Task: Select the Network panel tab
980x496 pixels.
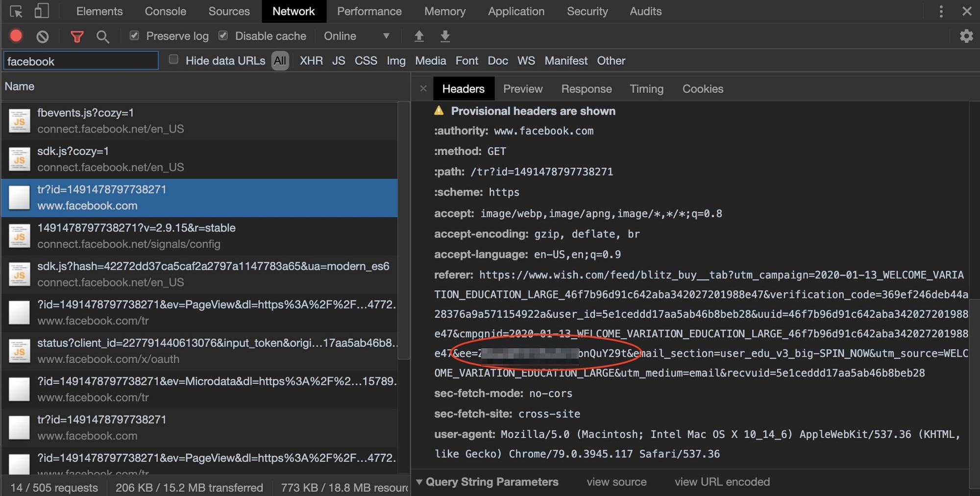Action: tap(294, 11)
